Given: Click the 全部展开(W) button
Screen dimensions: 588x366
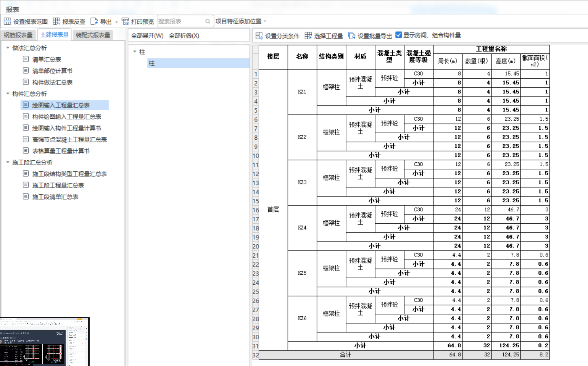Looking at the screenshot, I should [147, 35].
